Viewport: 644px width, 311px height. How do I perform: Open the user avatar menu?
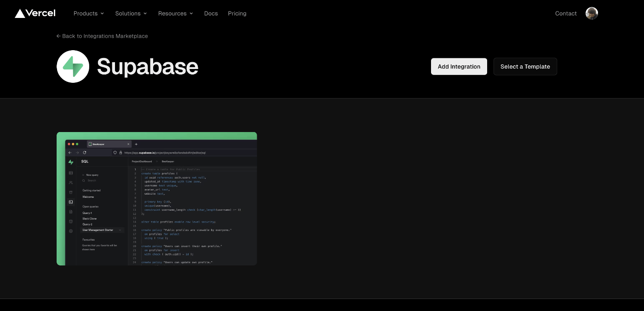[x=592, y=13]
